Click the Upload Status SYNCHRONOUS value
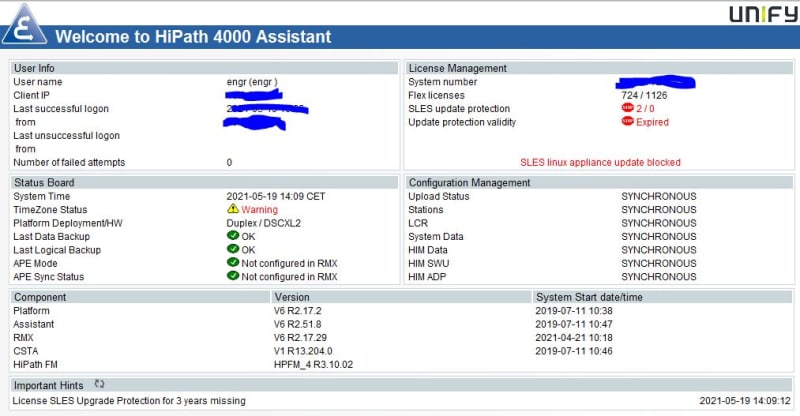Screen dimensions: 800x416 [659, 197]
